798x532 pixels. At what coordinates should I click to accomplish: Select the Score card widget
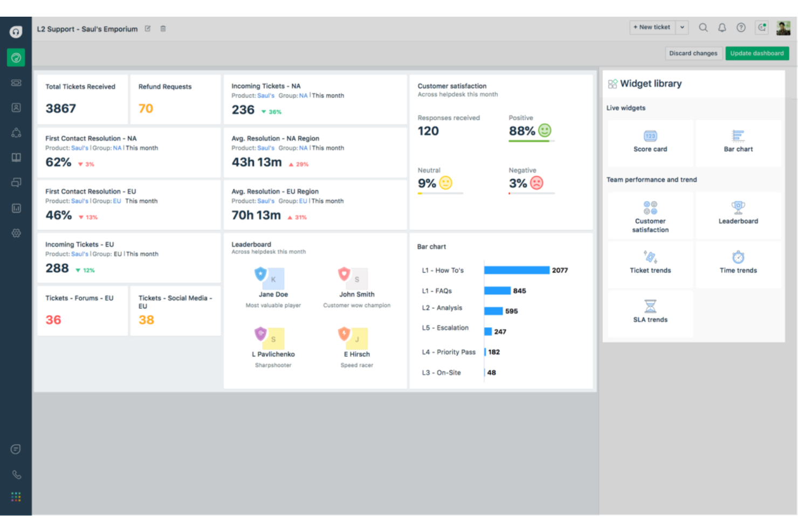(x=650, y=142)
